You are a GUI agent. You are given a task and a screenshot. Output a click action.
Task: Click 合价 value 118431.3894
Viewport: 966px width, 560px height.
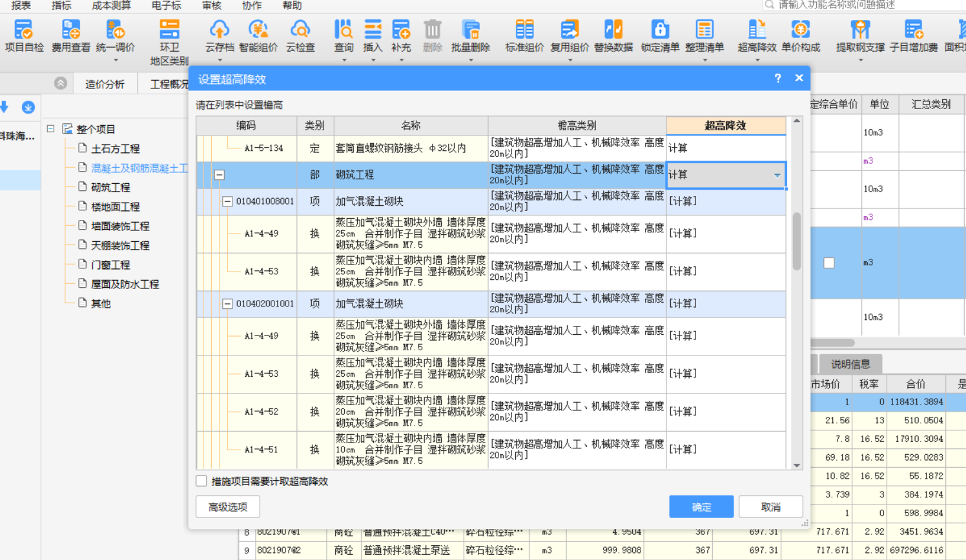(x=916, y=401)
